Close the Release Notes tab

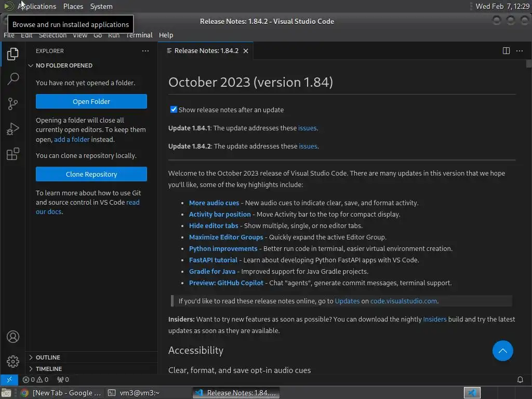pos(246,51)
